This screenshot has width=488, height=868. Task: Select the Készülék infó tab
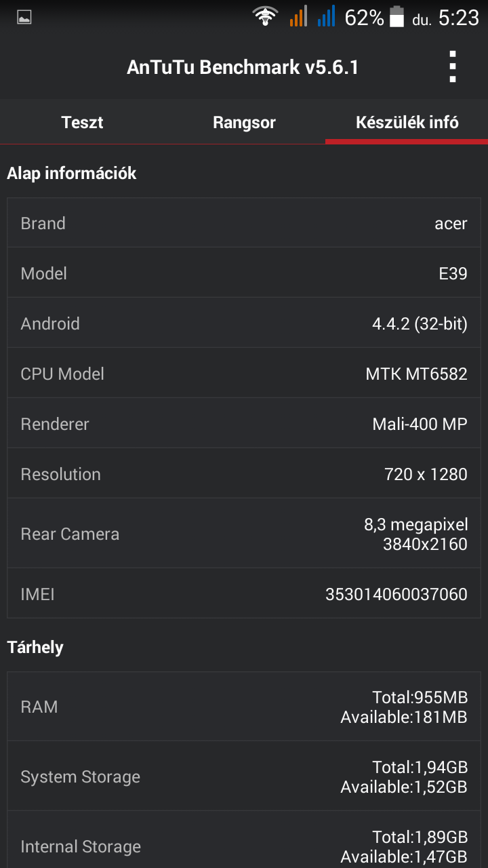coord(407,123)
